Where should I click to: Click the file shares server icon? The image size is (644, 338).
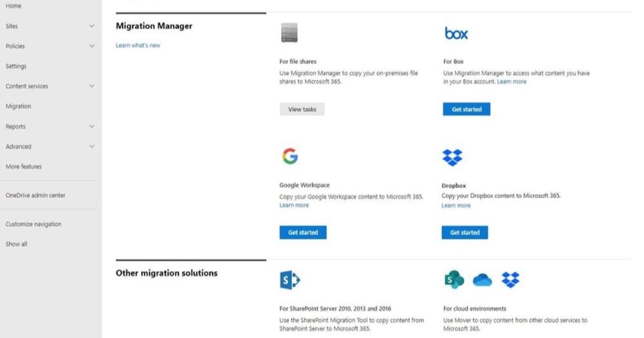[x=289, y=33]
